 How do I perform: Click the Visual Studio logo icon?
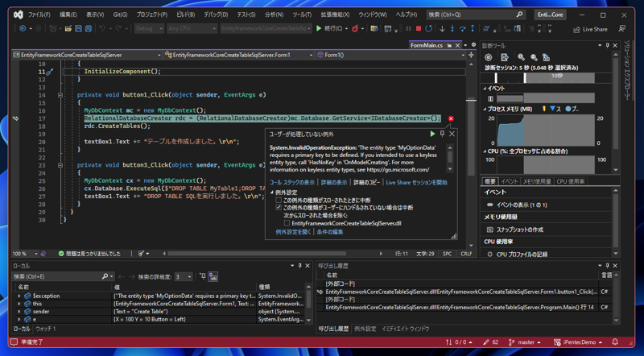point(18,14)
